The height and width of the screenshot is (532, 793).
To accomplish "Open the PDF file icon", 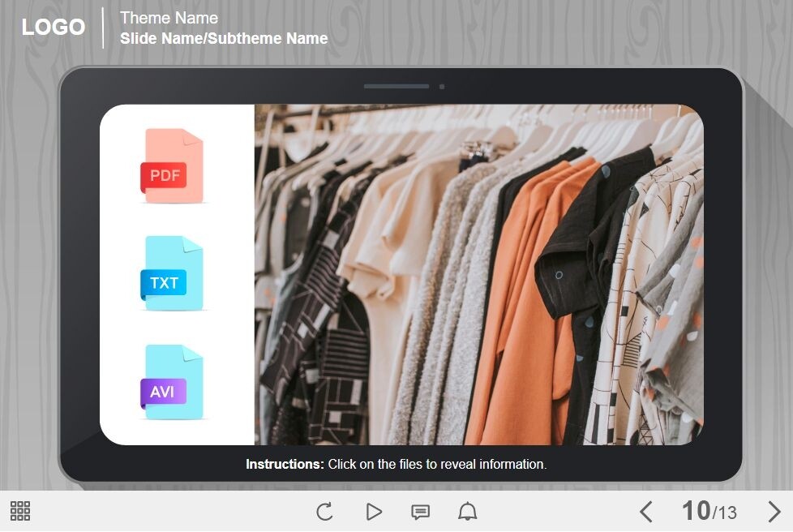I will [172, 166].
